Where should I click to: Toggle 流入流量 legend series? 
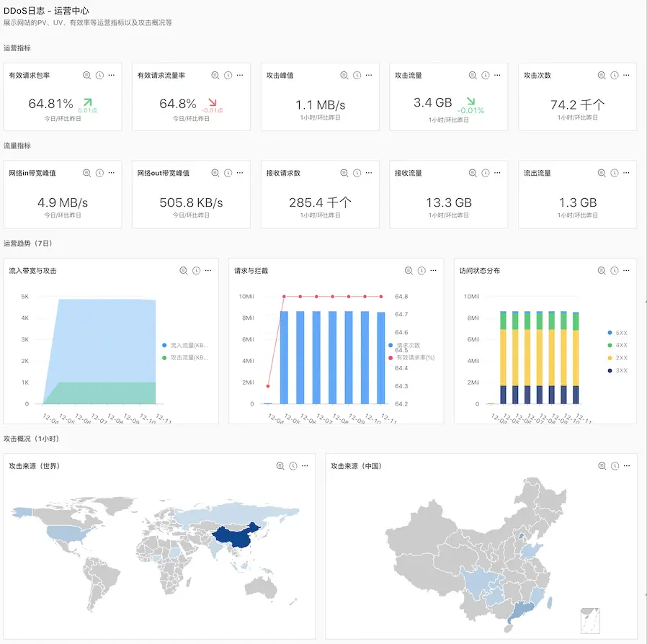click(x=185, y=345)
